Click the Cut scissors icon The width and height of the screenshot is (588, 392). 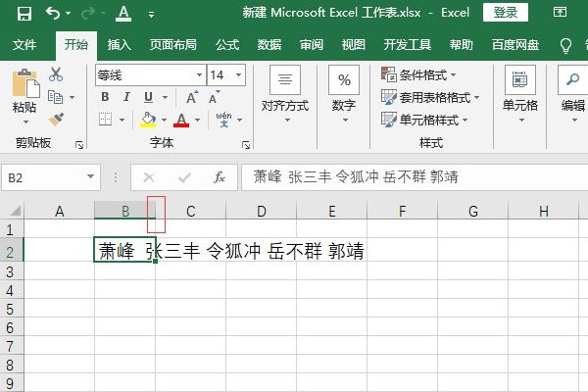56,74
